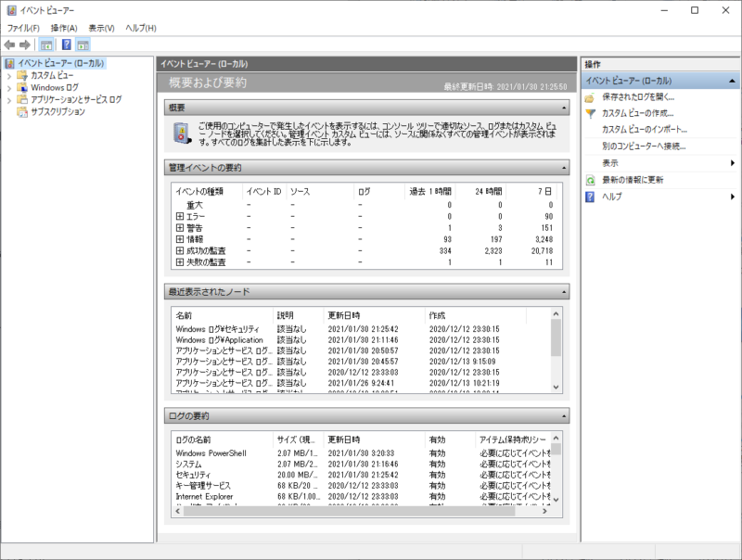Select the Windows PowerShell log row
This screenshot has width=742, height=560.
coord(361,453)
